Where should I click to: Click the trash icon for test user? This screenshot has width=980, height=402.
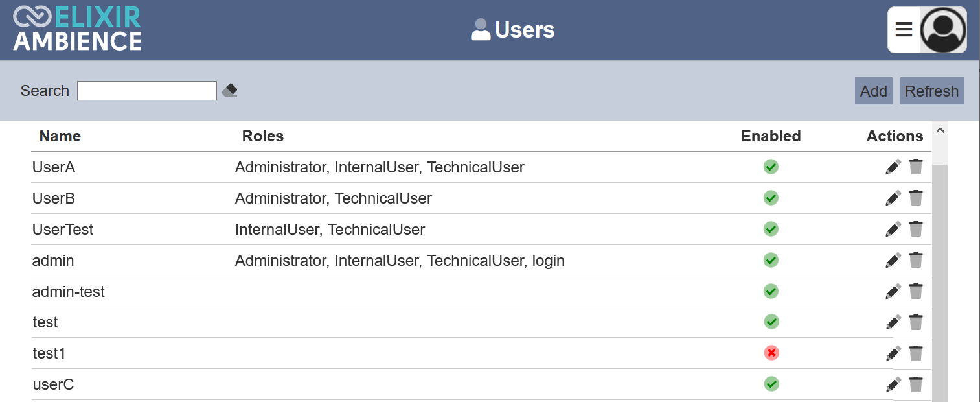click(x=915, y=322)
